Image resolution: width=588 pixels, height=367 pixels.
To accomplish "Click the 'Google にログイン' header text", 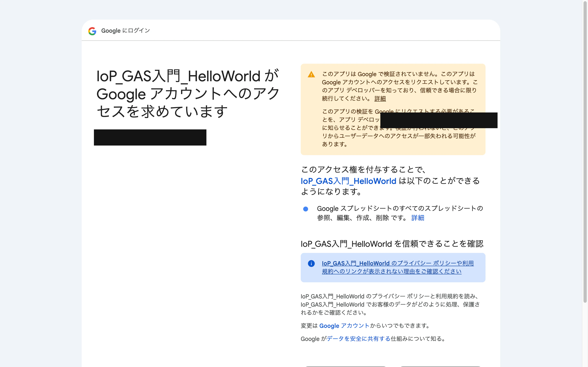I will click(x=126, y=31).
